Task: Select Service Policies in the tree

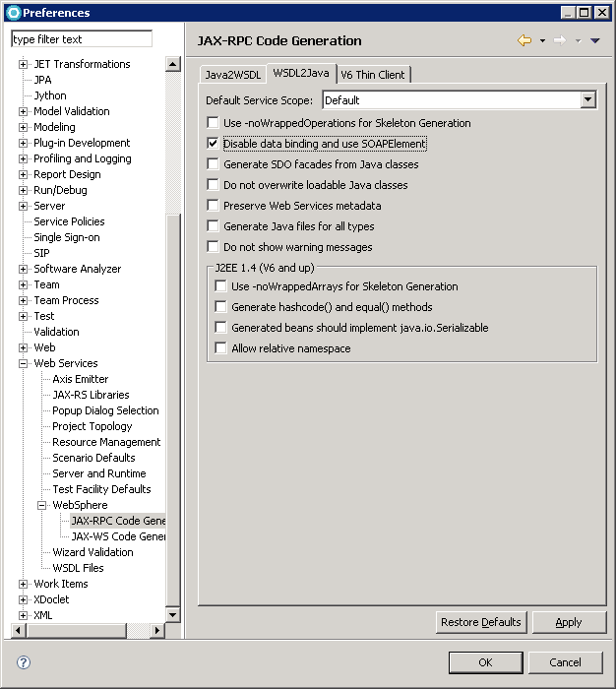Action: [x=70, y=221]
